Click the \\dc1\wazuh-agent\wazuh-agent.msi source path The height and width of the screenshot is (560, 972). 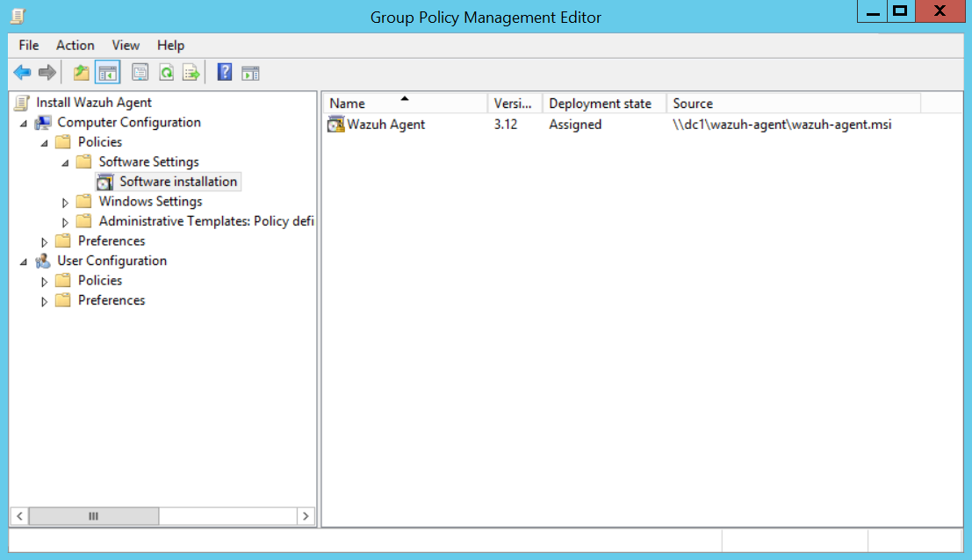pyautogui.click(x=782, y=125)
